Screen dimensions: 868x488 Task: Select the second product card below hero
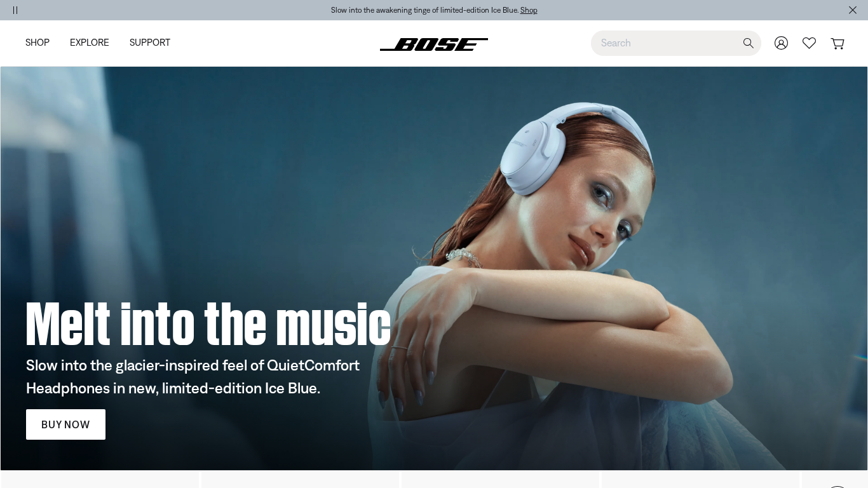click(300, 479)
